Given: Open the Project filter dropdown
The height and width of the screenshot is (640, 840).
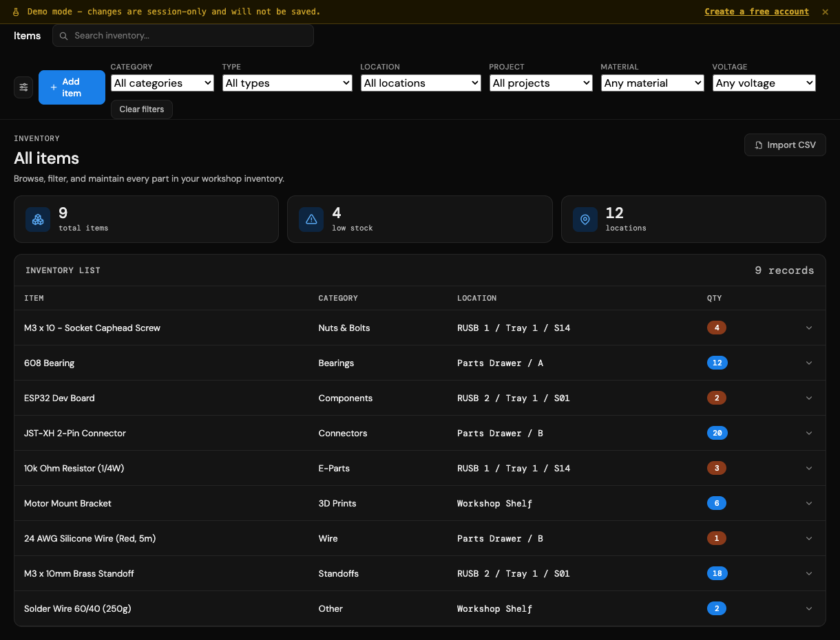Looking at the screenshot, I should click(541, 83).
